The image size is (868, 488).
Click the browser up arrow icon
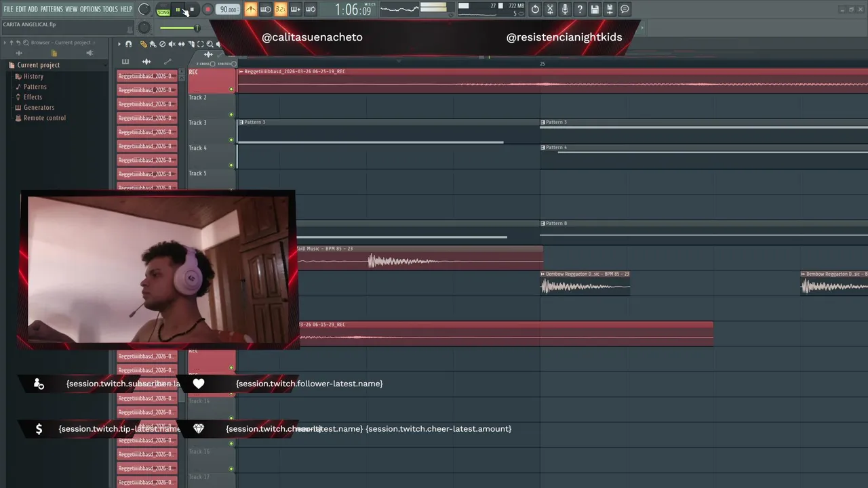(11, 43)
